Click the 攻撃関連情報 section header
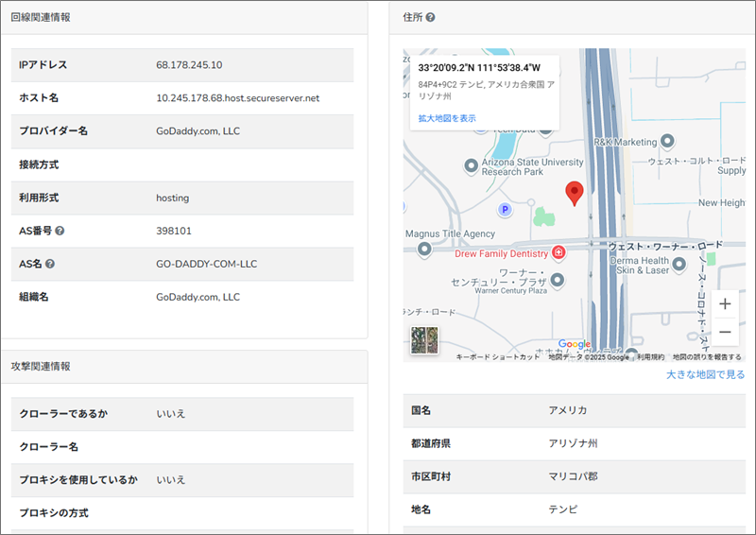 [41, 366]
